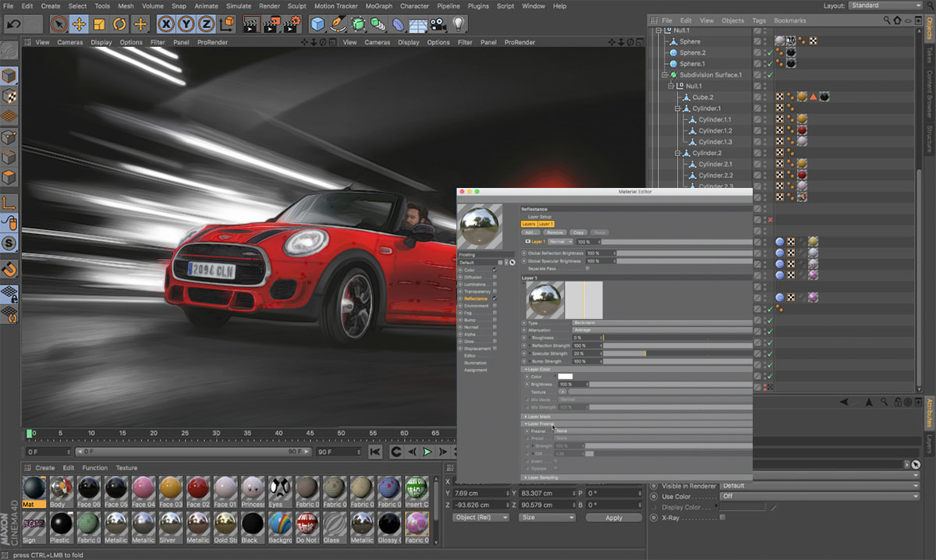Click the Floor environment icon

tap(420, 24)
